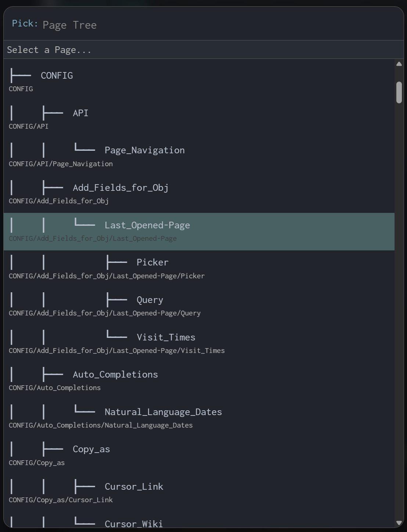Choose the Page_Navigation page
The height and width of the screenshot is (532, 407).
pos(144,150)
